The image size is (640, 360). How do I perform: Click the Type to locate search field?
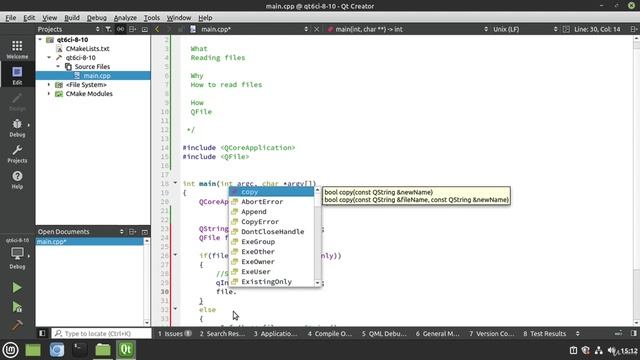(101, 333)
